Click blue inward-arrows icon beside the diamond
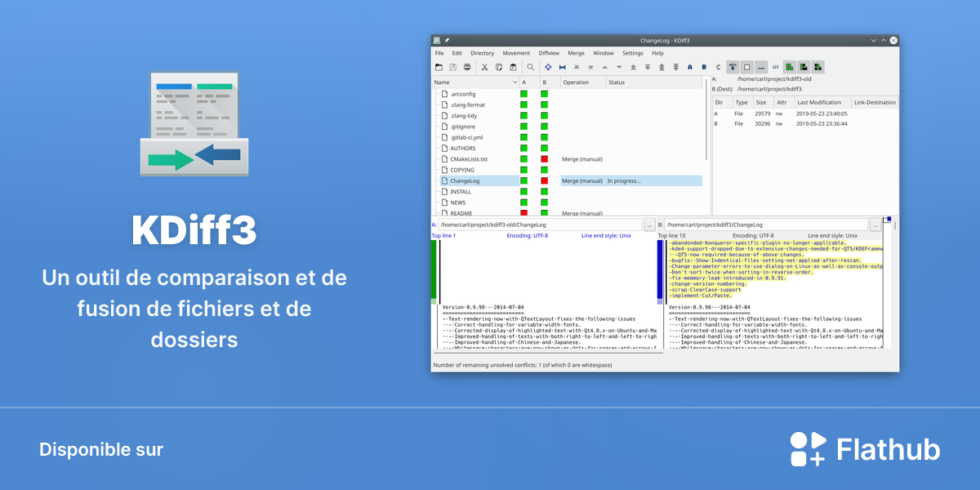 pos(562,67)
